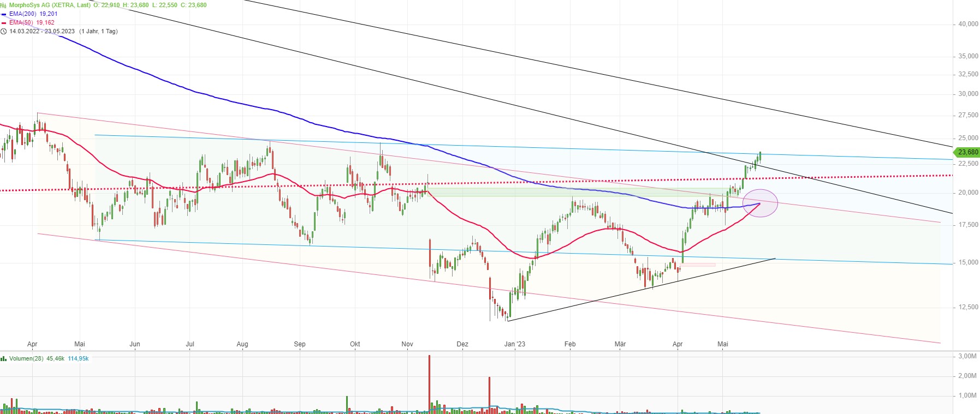Click the purple ellipse marking the EMA crossover
Image resolution: width=980 pixels, height=414 pixels.
click(x=760, y=203)
